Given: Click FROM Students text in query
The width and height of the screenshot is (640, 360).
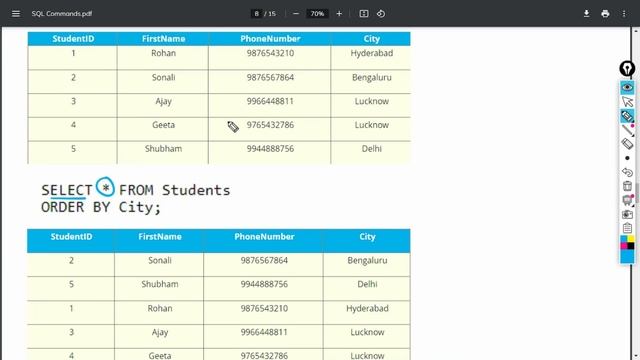Looking at the screenshot, I should coord(175,190).
